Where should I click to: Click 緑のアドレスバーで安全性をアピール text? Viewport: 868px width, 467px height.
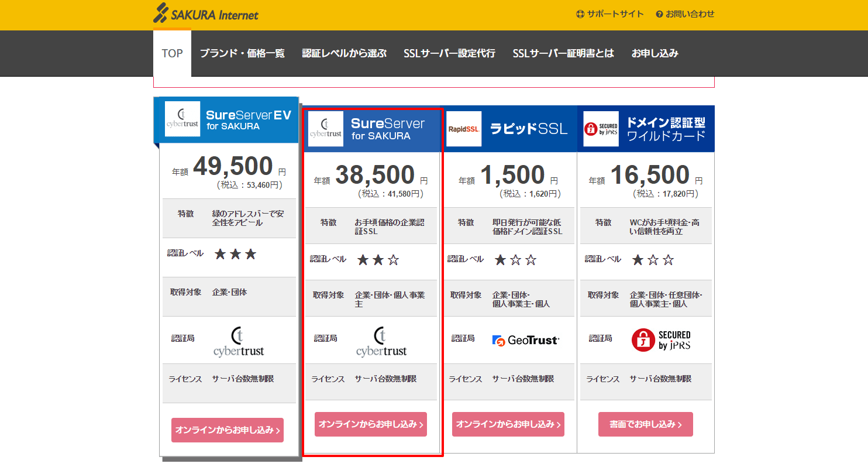[248, 218]
